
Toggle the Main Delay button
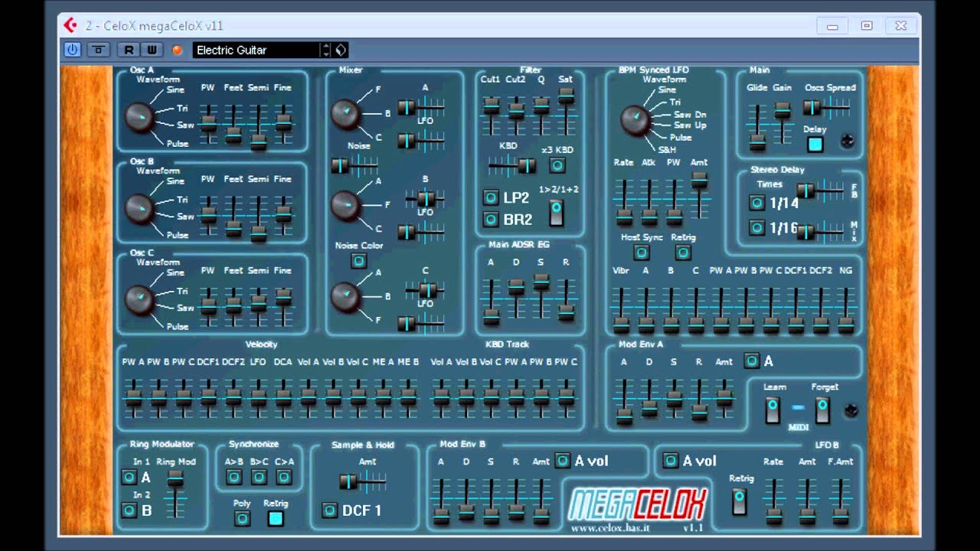[x=815, y=144]
